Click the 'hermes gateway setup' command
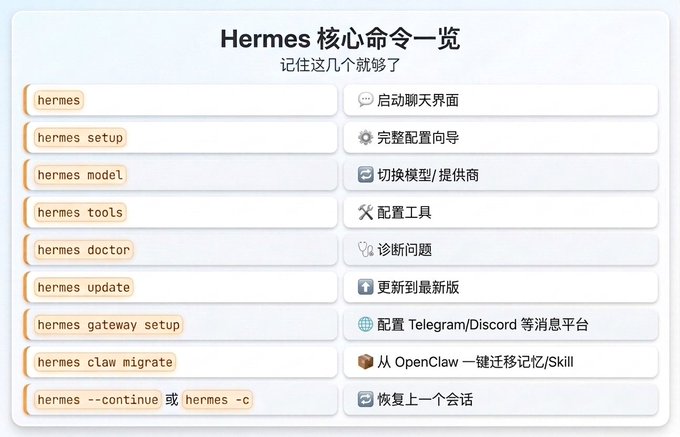This screenshot has width=680, height=437. pos(108,325)
